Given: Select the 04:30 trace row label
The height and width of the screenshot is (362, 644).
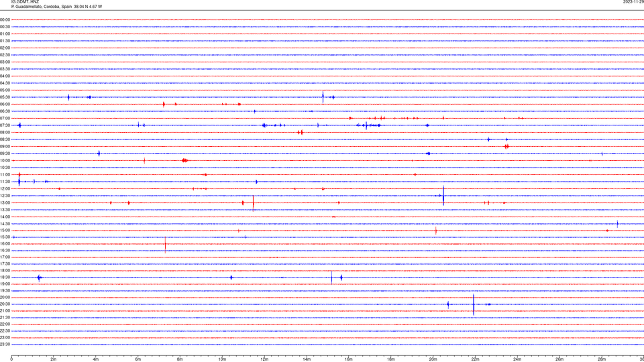Looking at the screenshot, I should coord(5,83).
